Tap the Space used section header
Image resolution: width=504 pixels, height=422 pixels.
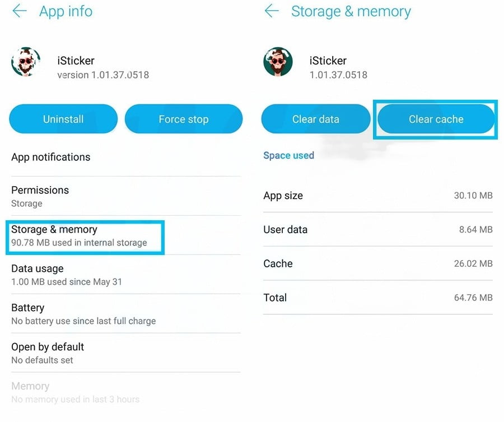[288, 155]
